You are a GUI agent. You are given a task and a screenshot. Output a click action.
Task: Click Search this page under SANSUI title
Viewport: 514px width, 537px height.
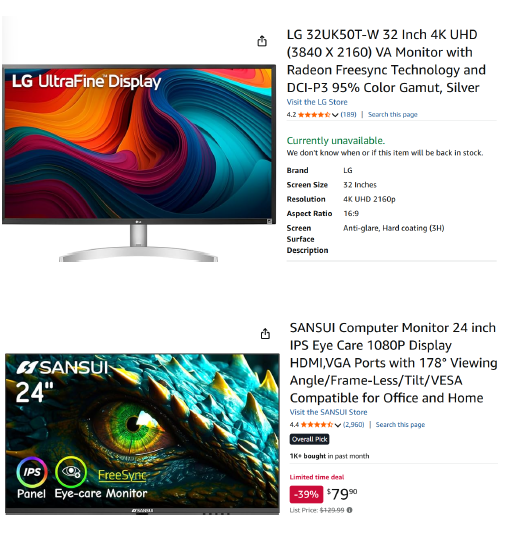pos(400,425)
